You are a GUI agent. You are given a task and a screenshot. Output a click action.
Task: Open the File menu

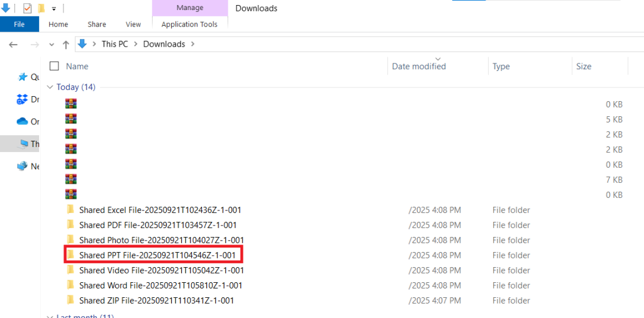(x=19, y=25)
